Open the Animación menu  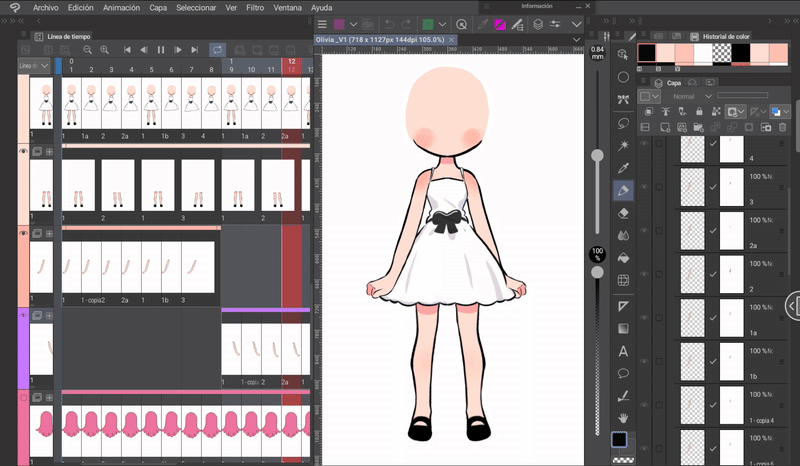(x=121, y=7)
